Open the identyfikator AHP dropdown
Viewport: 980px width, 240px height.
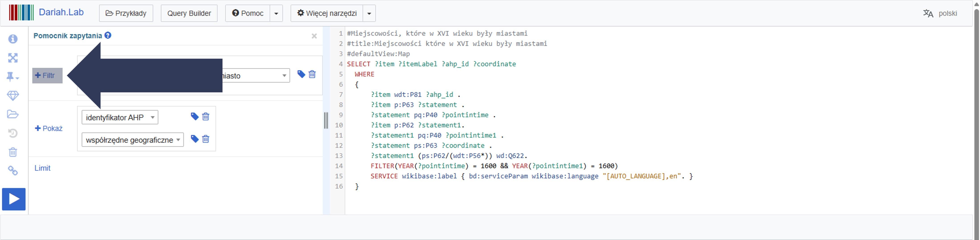click(120, 117)
